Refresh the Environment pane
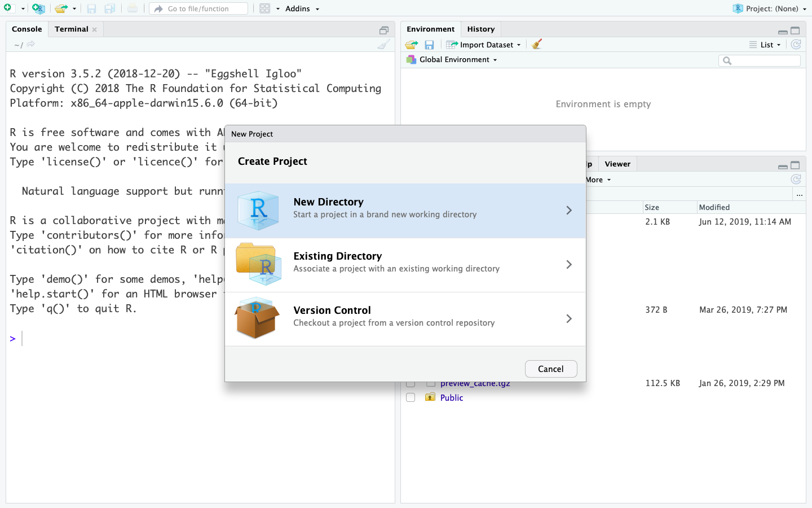The height and width of the screenshot is (508, 812). [796, 44]
